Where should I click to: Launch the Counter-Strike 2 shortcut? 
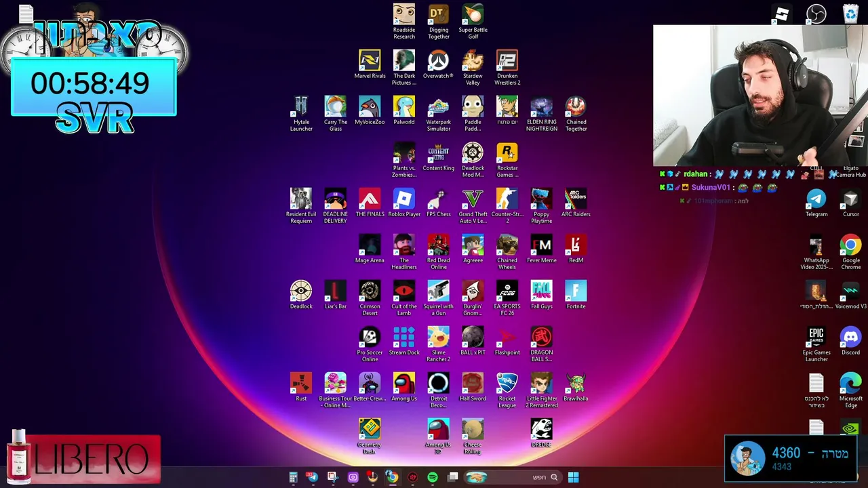point(507,205)
